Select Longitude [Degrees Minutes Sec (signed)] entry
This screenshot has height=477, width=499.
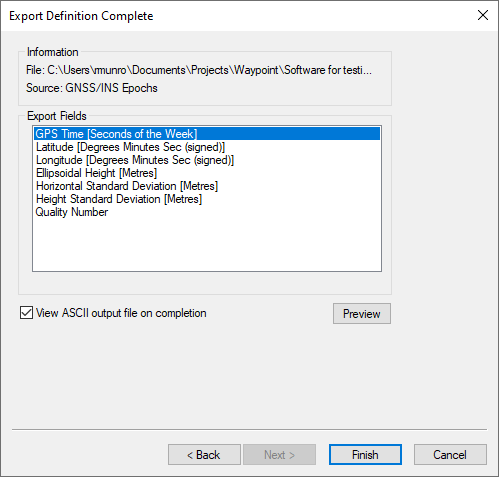135,160
